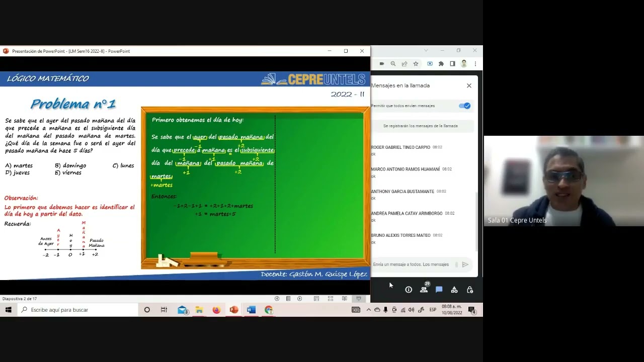
Task: Open Task View on taskbar
Action: click(164, 310)
